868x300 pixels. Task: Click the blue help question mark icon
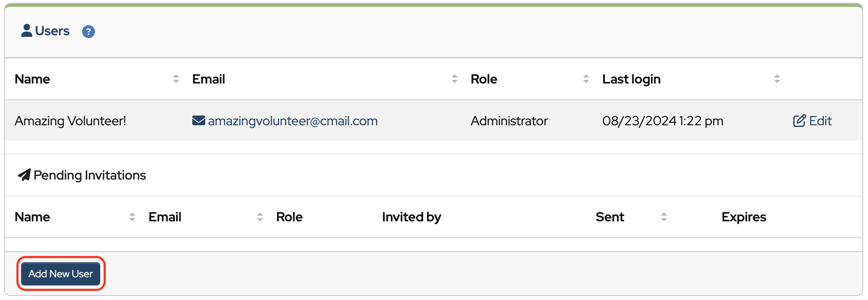88,32
